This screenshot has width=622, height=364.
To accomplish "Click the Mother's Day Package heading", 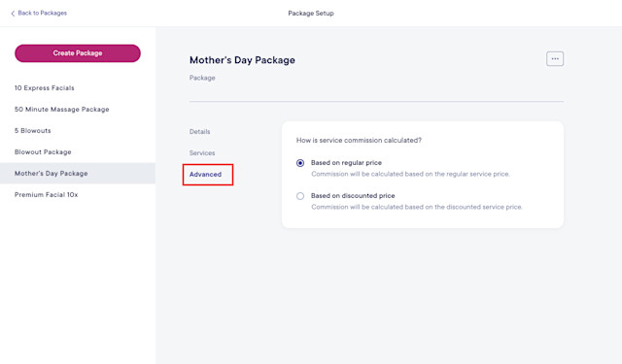I will coord(242,60).
